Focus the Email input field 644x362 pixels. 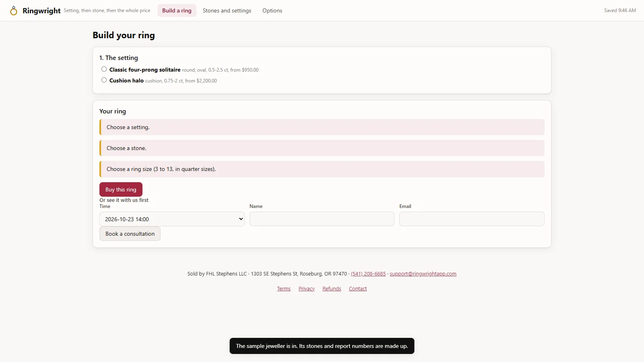point(472,219)
